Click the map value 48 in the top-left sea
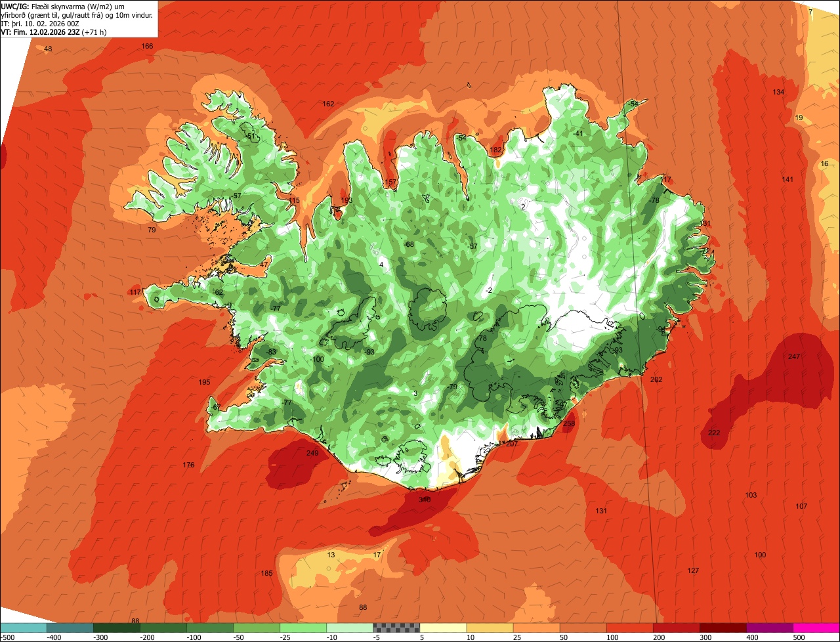The width and height of the screenshot is (840, 642). [48, 49]
